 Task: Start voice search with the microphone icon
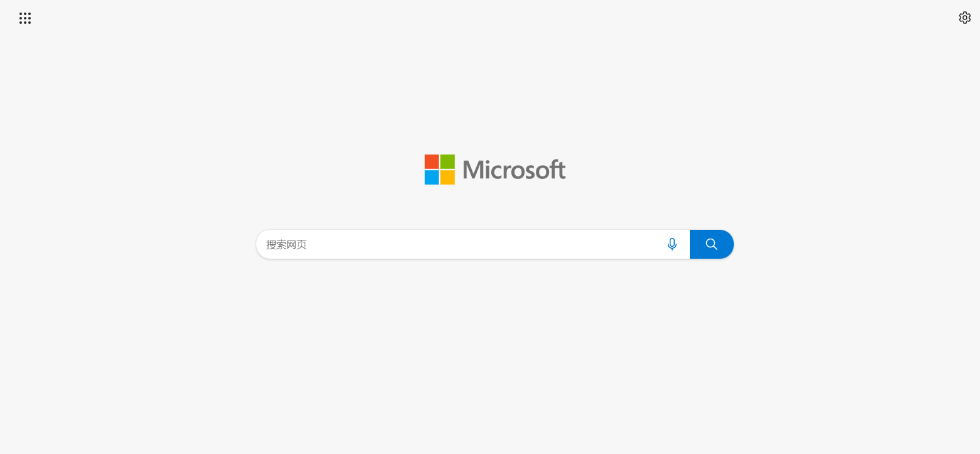point(672,244)
